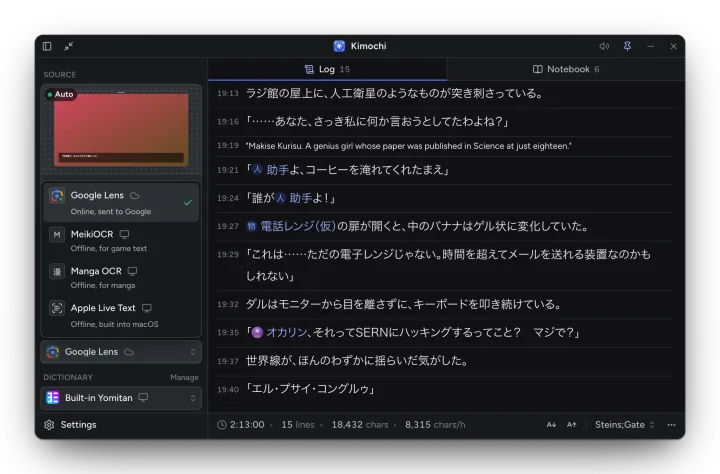Click the Yomitan dictionary icon
This screenshot has height=474, width=720.
[52, 398]
